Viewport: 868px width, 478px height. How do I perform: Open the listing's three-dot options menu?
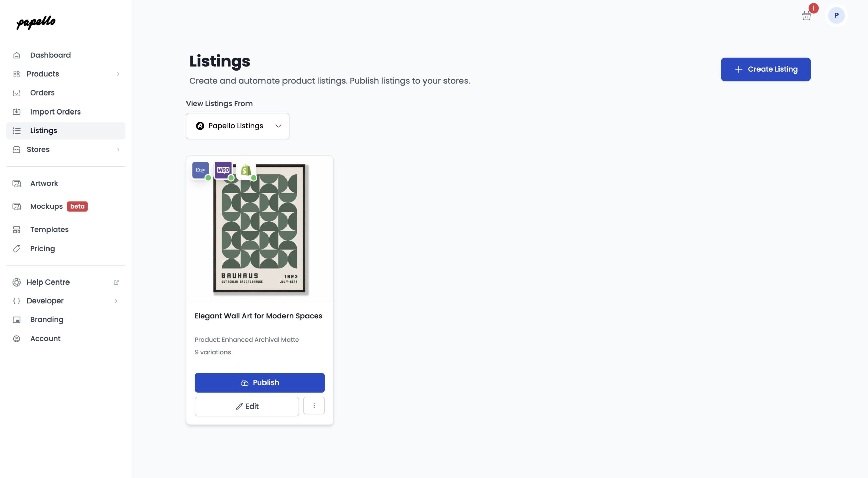[314, 406]
